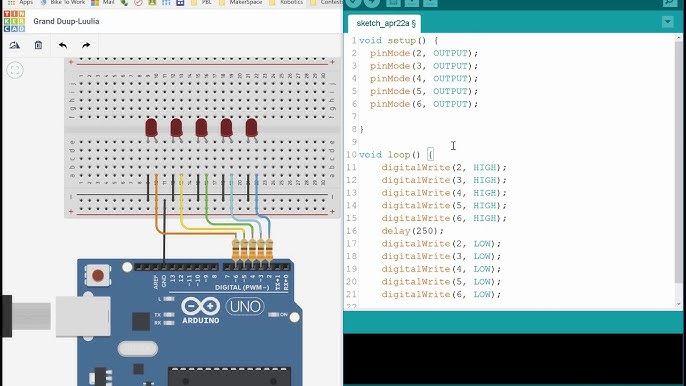Open the sketch tab dropdown arrow

coord(668,21)
